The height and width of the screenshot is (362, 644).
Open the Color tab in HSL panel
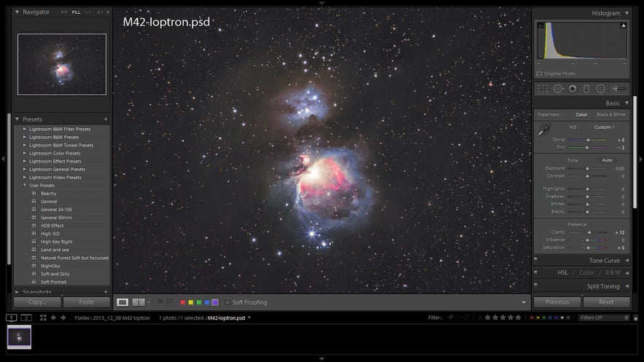(586, 272)
